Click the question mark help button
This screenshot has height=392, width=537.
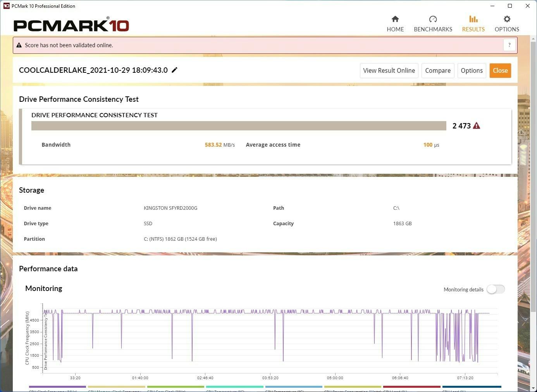point(509,45)
